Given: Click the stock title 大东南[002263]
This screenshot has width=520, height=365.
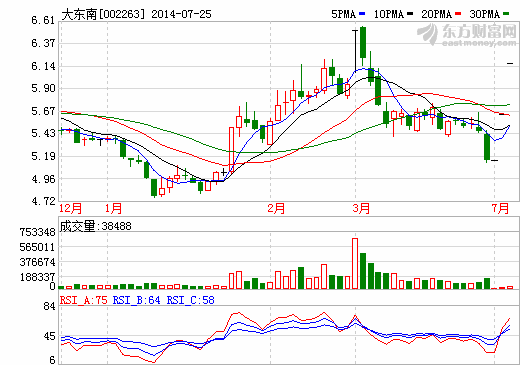Looking at the screenshot, I should [104, 14].
